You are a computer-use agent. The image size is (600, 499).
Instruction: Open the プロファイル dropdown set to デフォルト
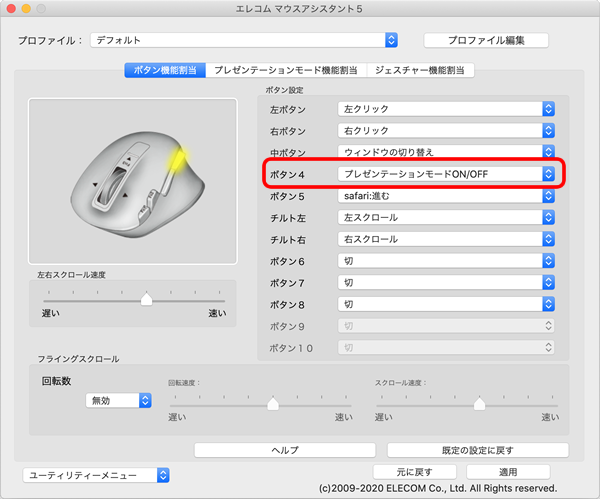tap(244, 40)
